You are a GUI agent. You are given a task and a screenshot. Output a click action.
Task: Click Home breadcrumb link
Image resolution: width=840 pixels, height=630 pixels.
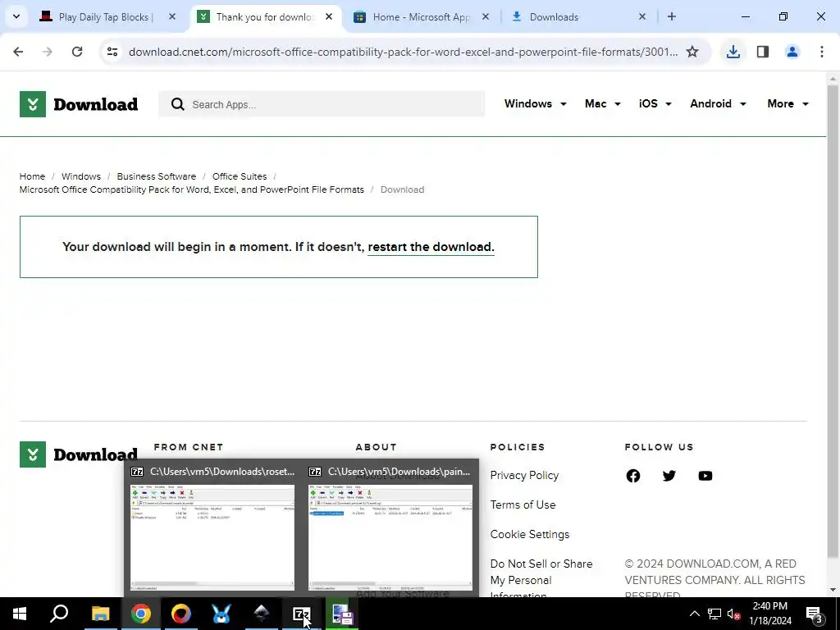32,176
